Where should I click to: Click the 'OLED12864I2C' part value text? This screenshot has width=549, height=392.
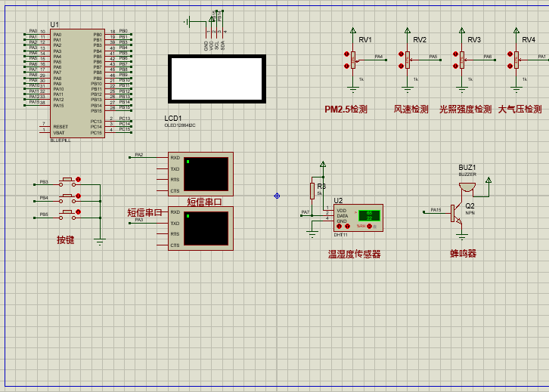(180, 125)
